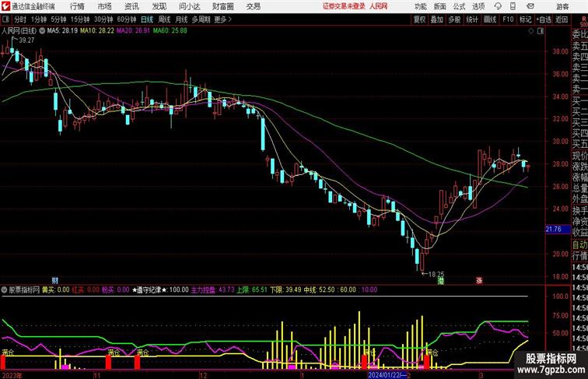Open the 财富圈 menu

point(222,6)
